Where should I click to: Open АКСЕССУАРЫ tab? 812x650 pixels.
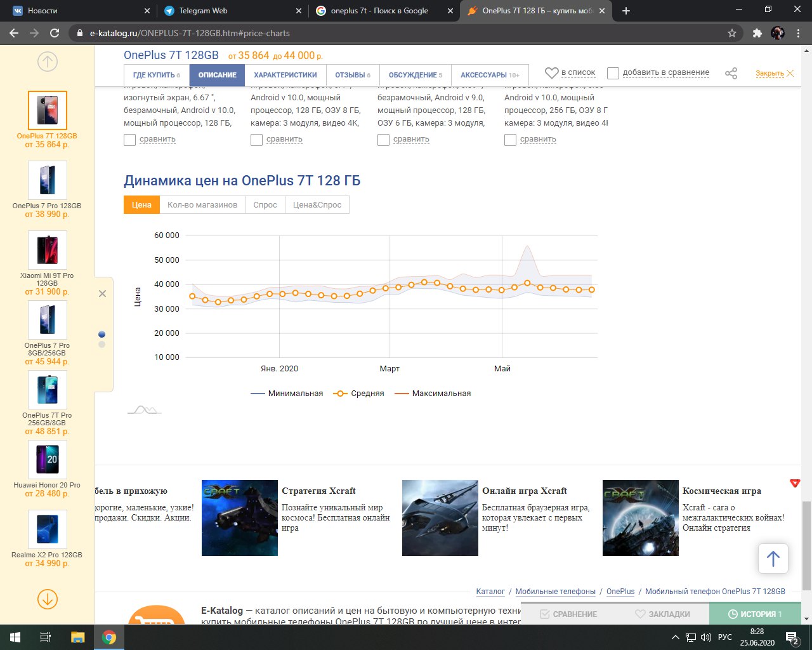pyautogui.click(x=490, y=75)
